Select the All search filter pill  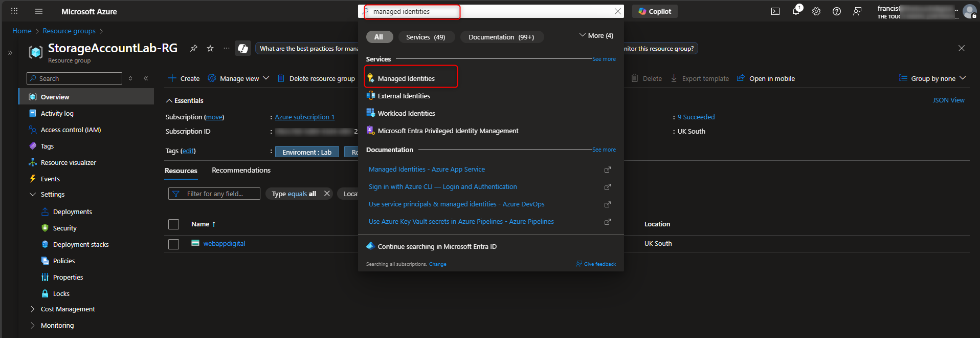coord(379,37)
